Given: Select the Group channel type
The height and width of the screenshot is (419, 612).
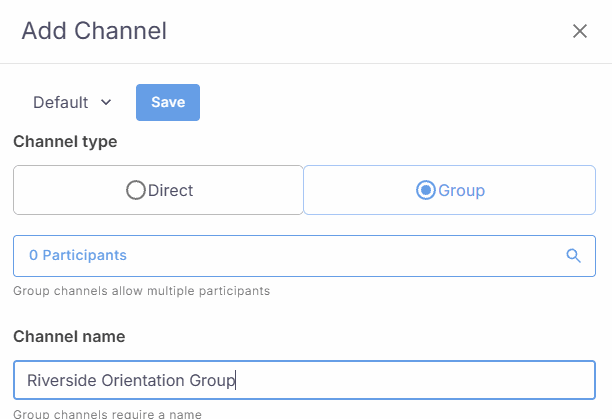Looking at the screenshot, I should coord(450,190).
